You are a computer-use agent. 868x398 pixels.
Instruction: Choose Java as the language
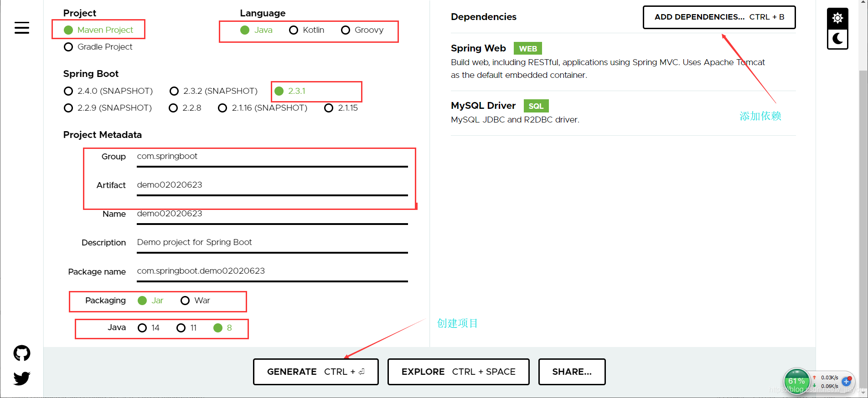coord(256,30)
